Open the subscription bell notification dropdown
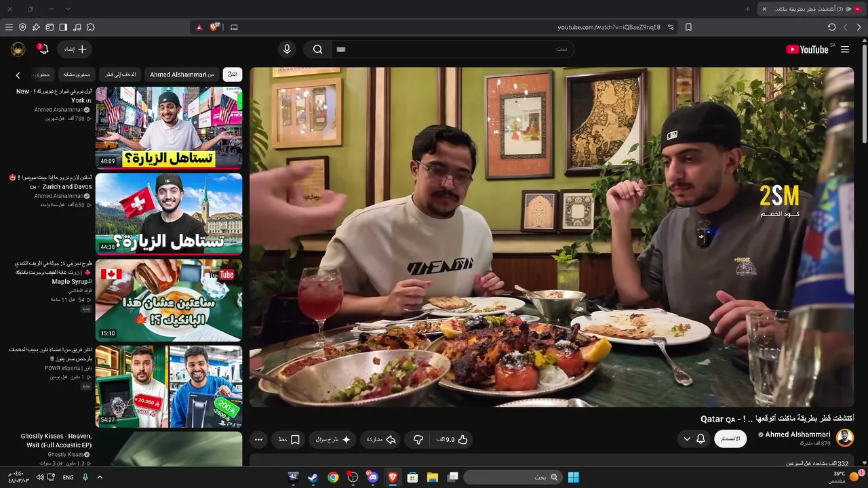 click(694, 439)
